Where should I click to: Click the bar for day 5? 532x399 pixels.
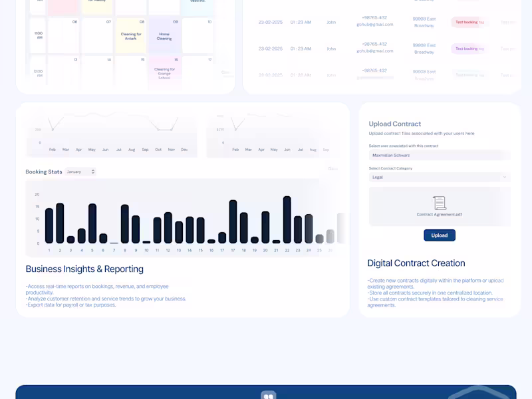pos(92,223)
